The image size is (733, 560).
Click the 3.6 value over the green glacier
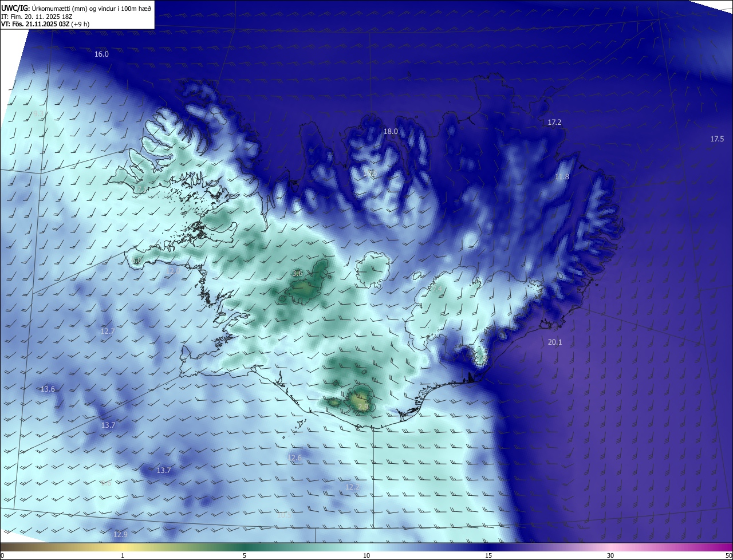(x=297, y=274)
